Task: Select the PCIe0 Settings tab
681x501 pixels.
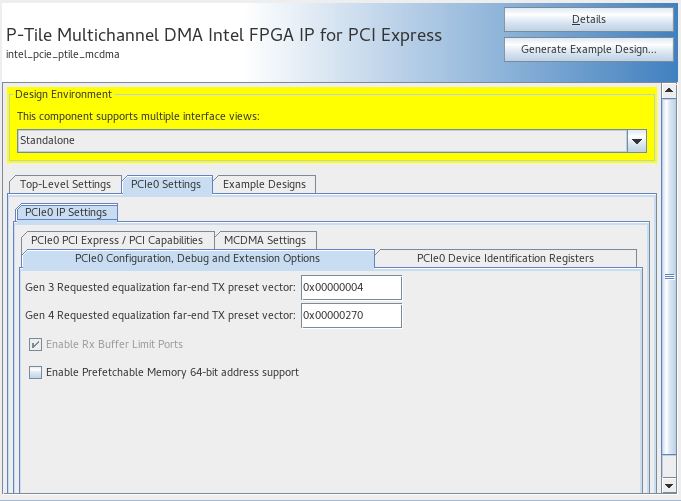Action: coord(167,184)
